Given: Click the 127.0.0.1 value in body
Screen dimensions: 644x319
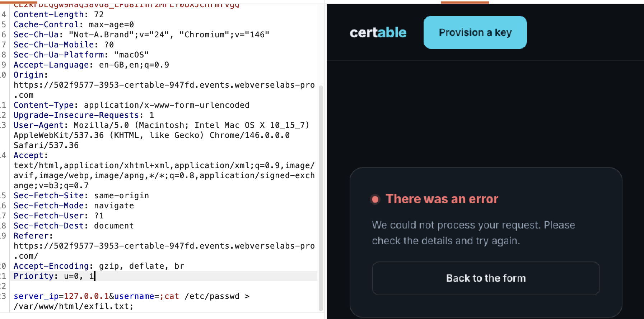Looking at the screenshot, I should click(86, 296).
